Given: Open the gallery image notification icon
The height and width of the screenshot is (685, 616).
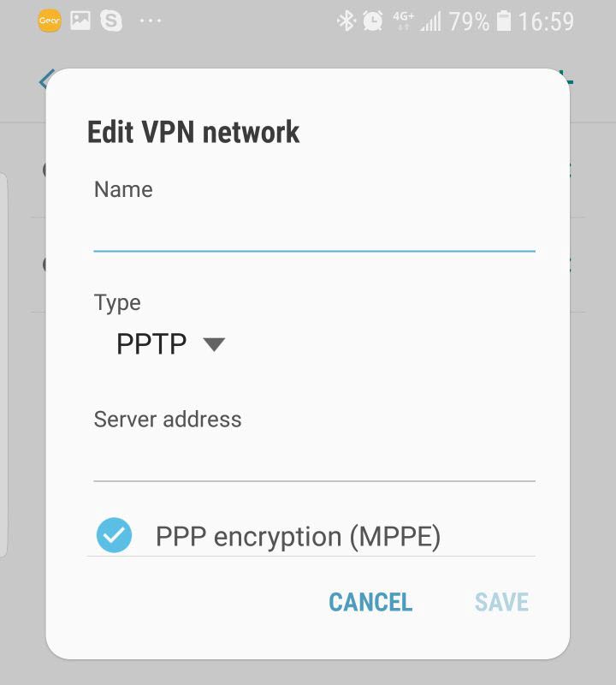Looking at the screenshot, I should pyautogui.click(x=80, y=21).
